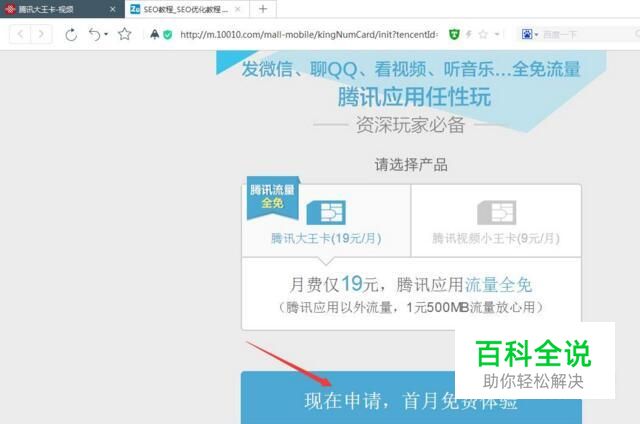
Task: Open the dropdown arrow after the gray star
Action: tap(497, 34)
